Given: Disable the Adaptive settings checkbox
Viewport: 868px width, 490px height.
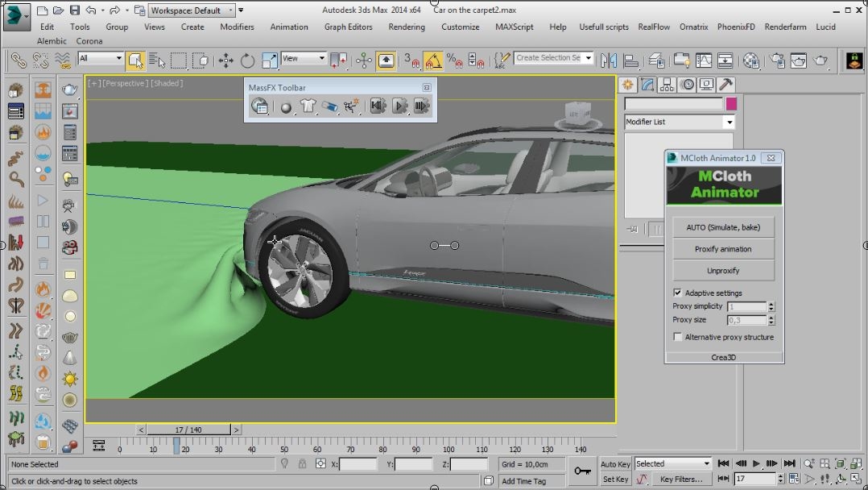Looking at the screenshot, I should coord(677,293).
